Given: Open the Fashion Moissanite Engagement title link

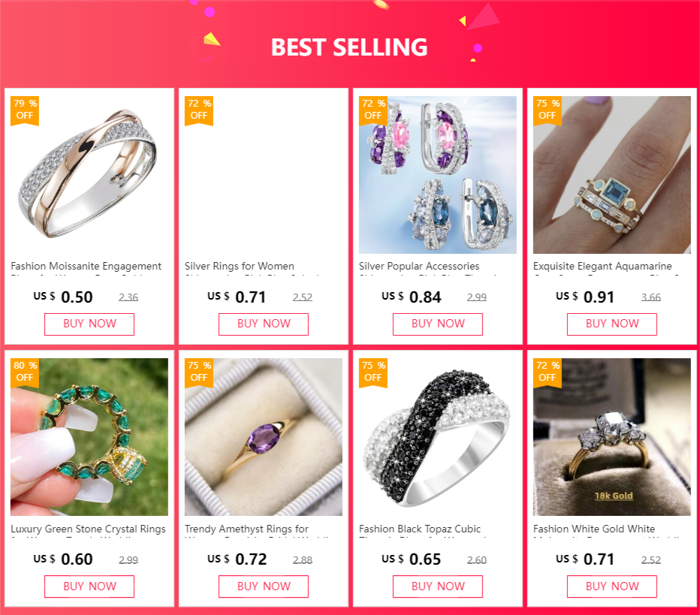Looking at the screenshot, I should pyautogui.click(x=86, y=267).
